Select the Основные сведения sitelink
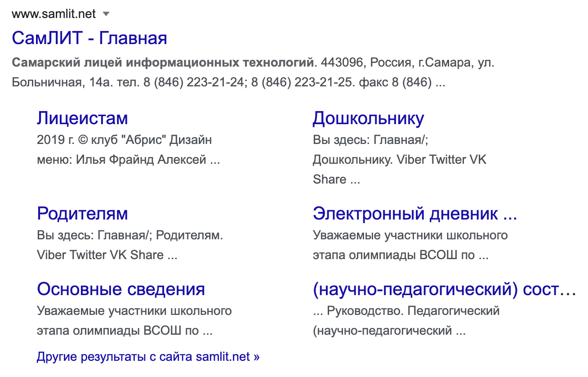This screenshot has width=588, height=377. click(121, 289)
